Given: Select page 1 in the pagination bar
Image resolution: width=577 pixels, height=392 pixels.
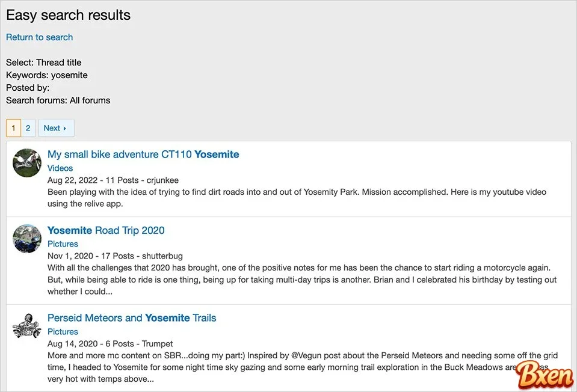Looking at the screenshot, I should click(x=13, y=127).
